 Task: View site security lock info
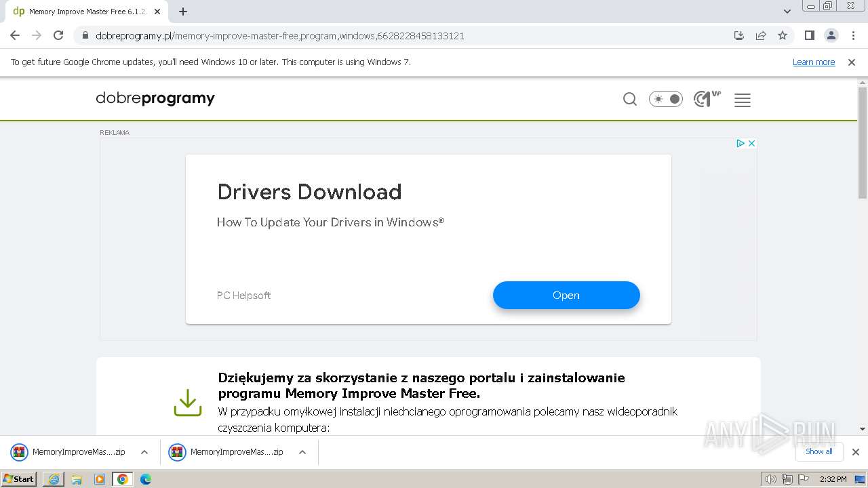(85, 36)
